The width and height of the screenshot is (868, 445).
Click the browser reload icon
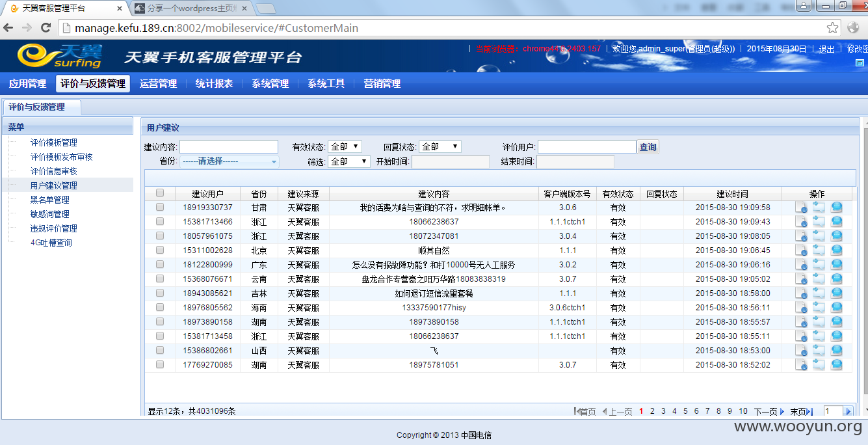(x=46, y=28)
